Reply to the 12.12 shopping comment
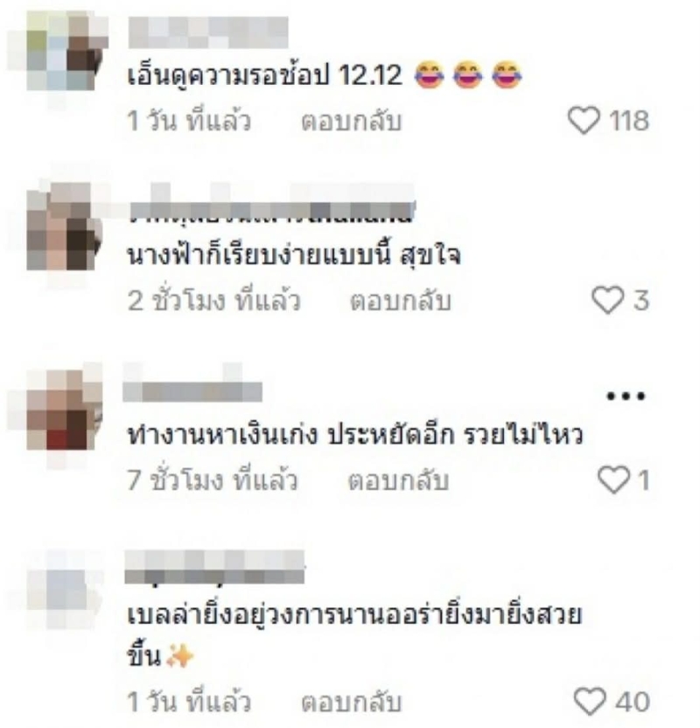Viewport: 700px width, 728px height. [x=351, y=122]
